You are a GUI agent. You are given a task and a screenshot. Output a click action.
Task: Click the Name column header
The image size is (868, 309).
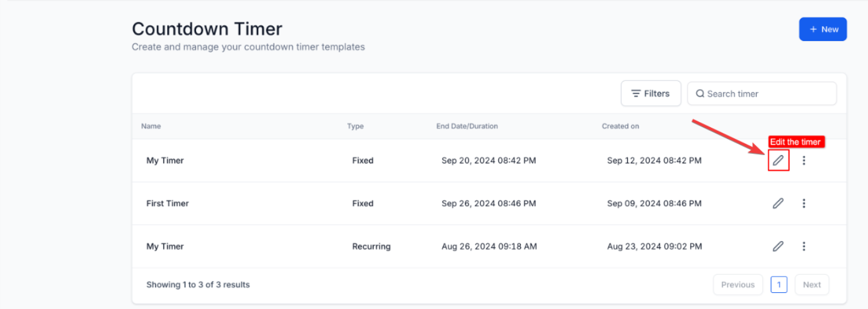click(151, 126)
